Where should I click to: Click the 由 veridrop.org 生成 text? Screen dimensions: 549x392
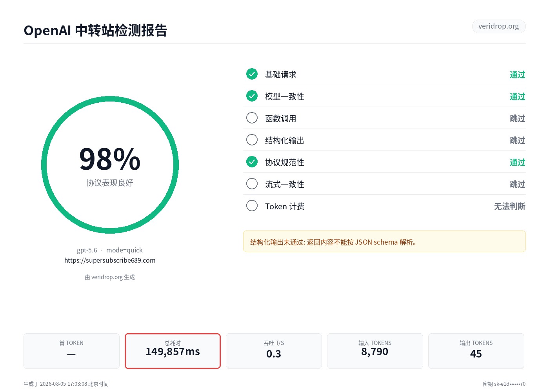tap(110, 277)
